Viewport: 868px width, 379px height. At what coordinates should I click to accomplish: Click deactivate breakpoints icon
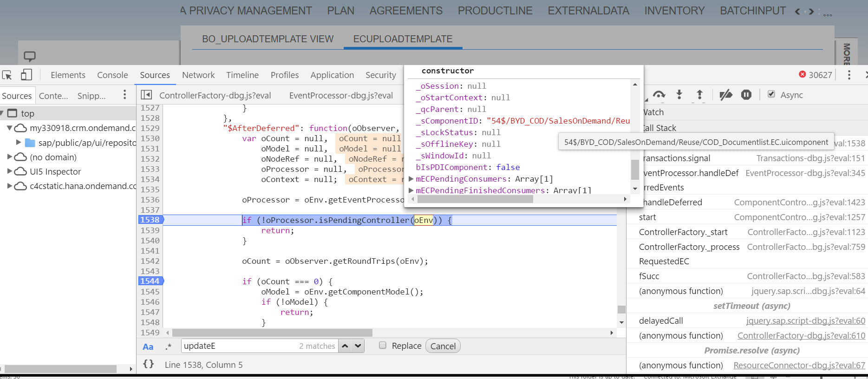tap(726, 95)
